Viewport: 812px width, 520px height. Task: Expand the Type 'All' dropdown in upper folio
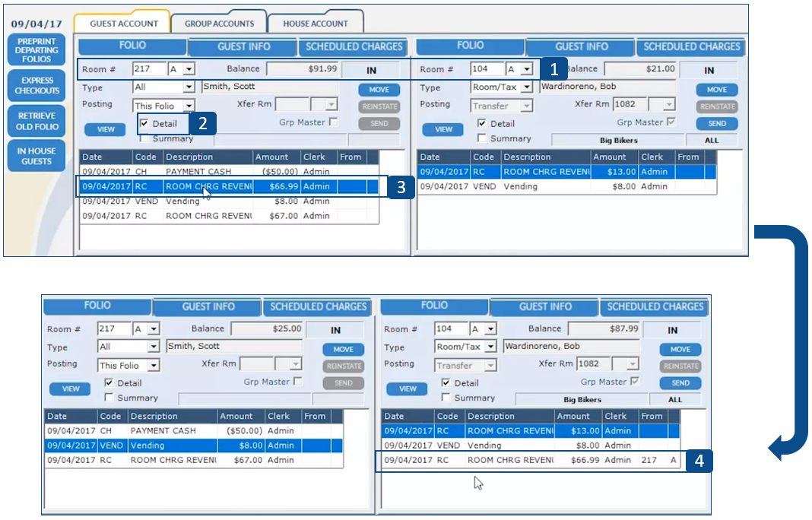click(187, 88)
